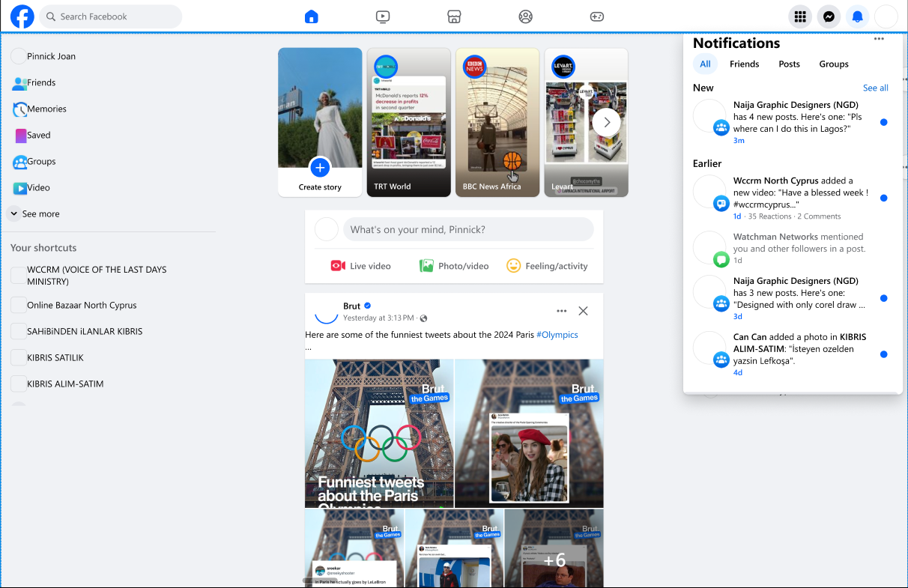This screenshot has width=908, height=588.
Task: Click the Live video button
Action: click(360, 266)
